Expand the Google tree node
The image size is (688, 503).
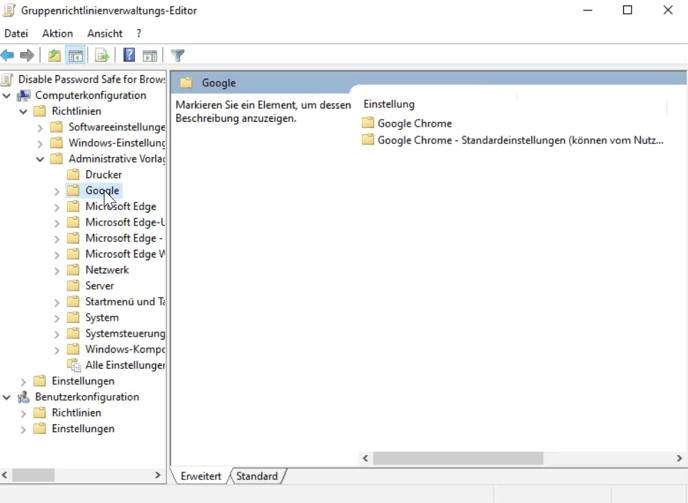(56, 191)
